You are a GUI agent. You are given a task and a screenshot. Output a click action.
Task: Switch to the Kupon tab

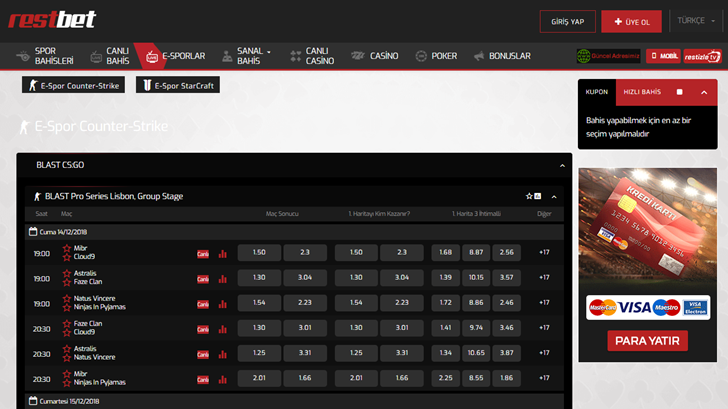597,92
